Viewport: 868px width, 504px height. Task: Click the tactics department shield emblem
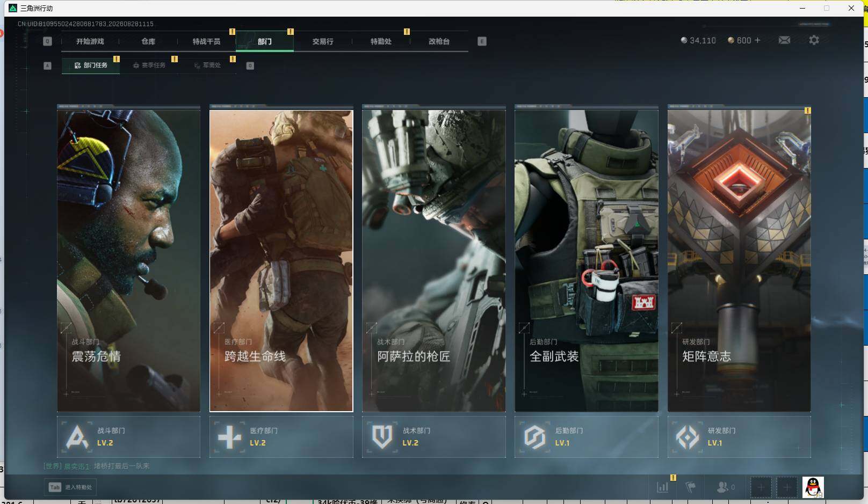tap(382, 437)
